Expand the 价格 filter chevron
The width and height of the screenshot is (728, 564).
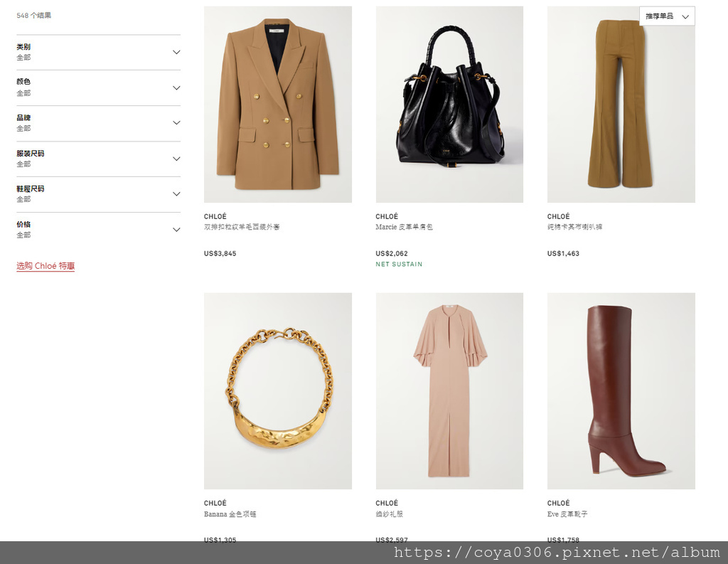pos(176,230)
